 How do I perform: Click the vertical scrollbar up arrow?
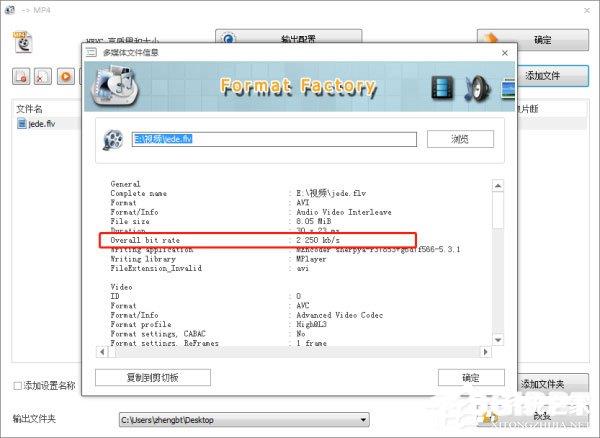(498, 186)
